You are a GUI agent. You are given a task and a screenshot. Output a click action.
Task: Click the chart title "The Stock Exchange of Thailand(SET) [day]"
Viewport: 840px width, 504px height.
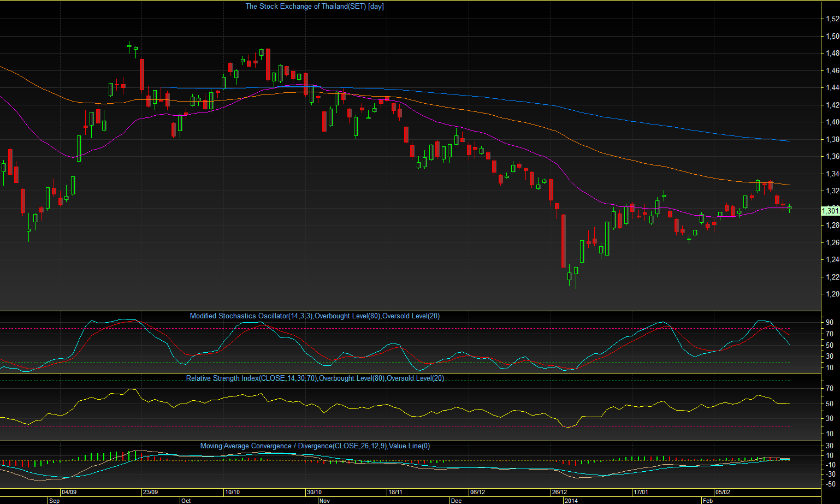(x=315, y=7)
